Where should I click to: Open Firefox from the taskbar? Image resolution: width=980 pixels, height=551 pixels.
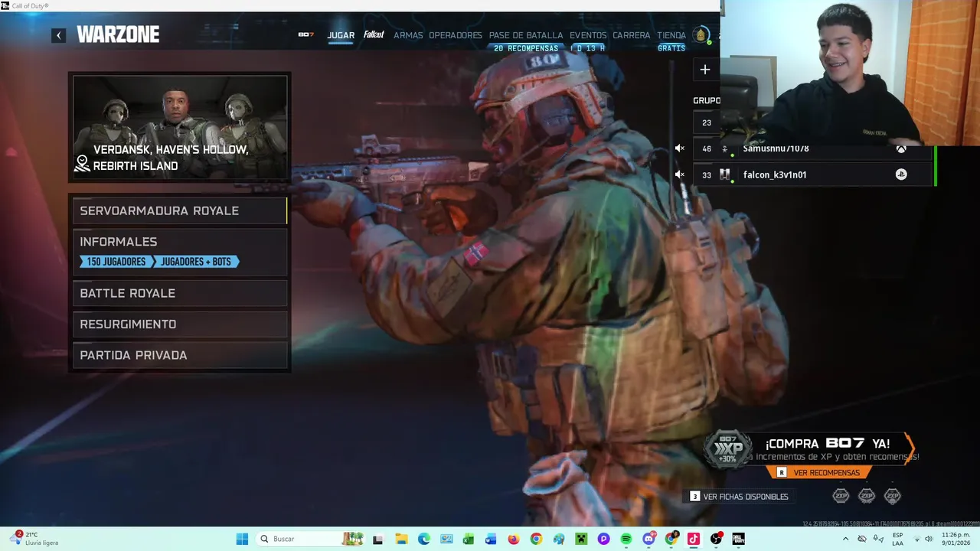tap(514, 539)
